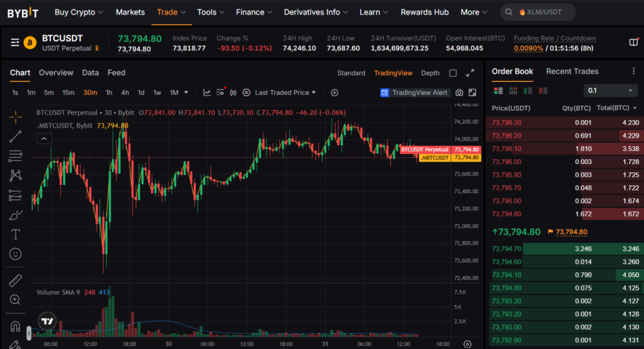The image size is (644, 349).
Task: Switch order book to horizontal depth view
Action: [513, 91]
